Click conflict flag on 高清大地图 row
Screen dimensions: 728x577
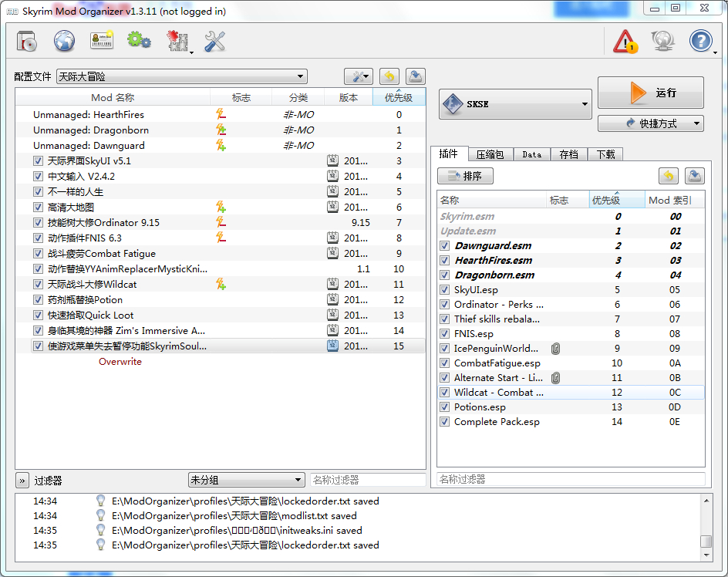click(x=221, y=207)
